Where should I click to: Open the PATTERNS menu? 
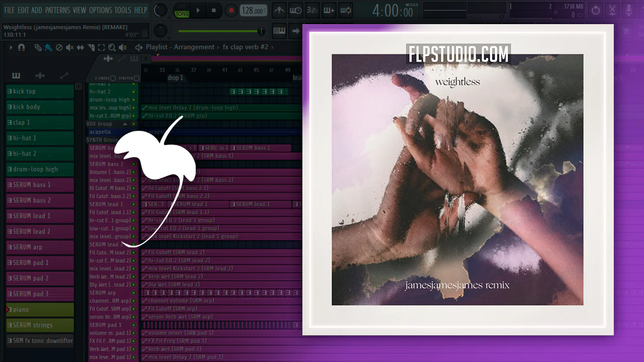[x=57, y=10]
